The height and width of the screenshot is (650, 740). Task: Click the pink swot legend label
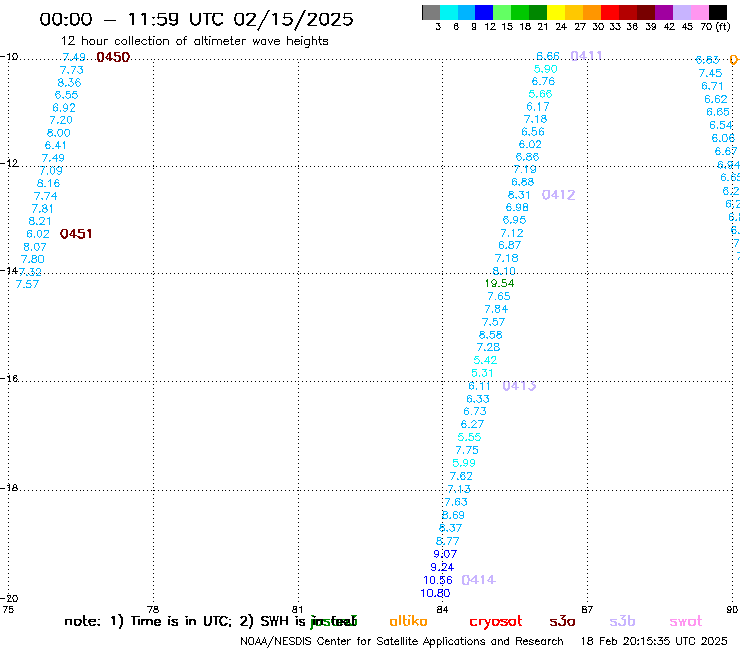tap(686, 621)
